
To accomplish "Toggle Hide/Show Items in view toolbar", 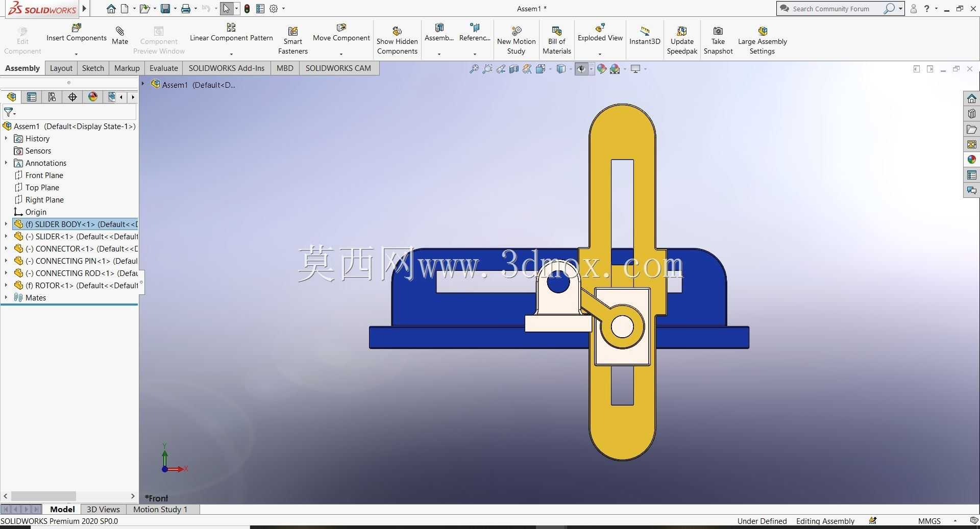I will click(x=581, y=69).
